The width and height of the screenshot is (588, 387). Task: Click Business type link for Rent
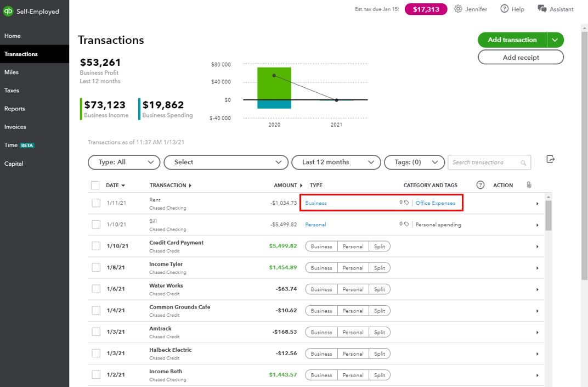[316, 203]
